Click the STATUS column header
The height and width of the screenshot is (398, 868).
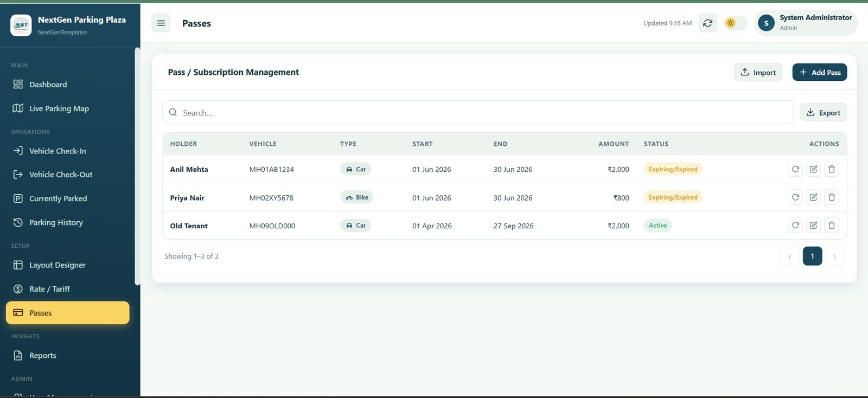(x=656, y=144)
